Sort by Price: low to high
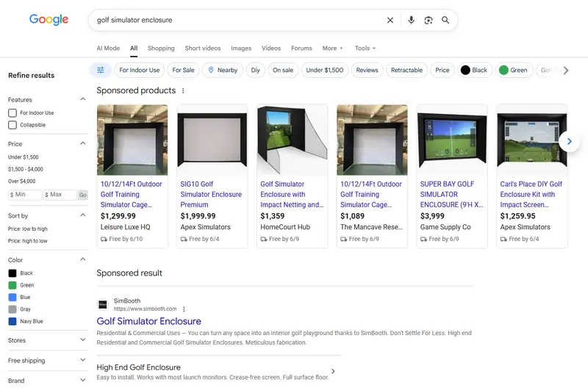588x388 pixels. point(28,229)
